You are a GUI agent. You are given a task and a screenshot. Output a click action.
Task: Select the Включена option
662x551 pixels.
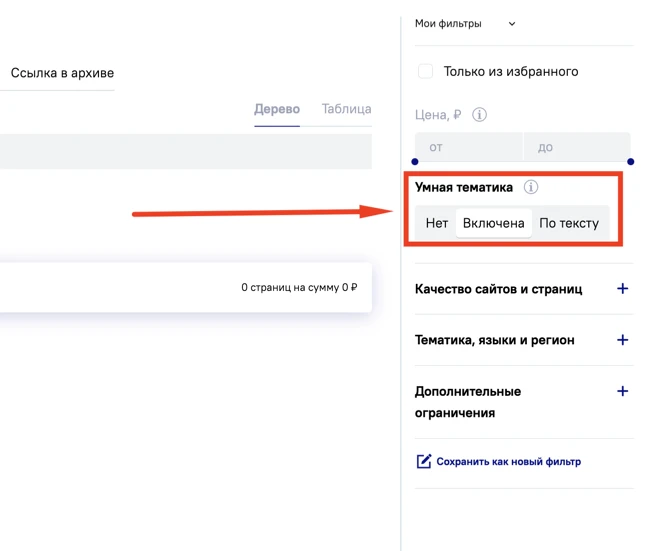click(x=493, y=223)
